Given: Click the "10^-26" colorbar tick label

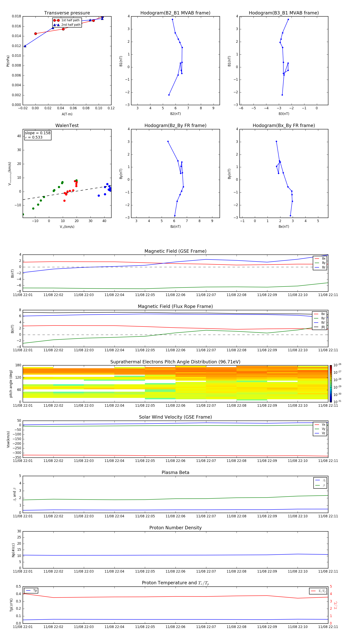Looking at the screenshot, I should point(337,365).
